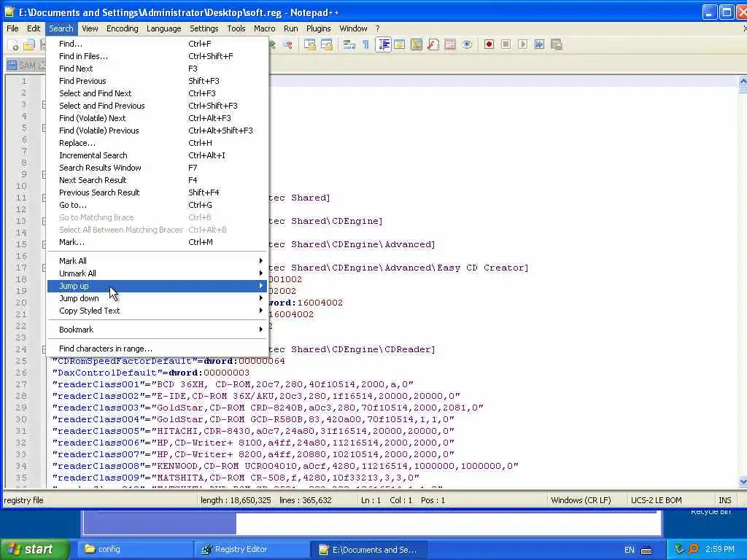Image resolution: width=747 pixels, height=560 pixels.
Task: Toggle Synchronize Horizontal Scrolling icon
Action: pos(327,44)
